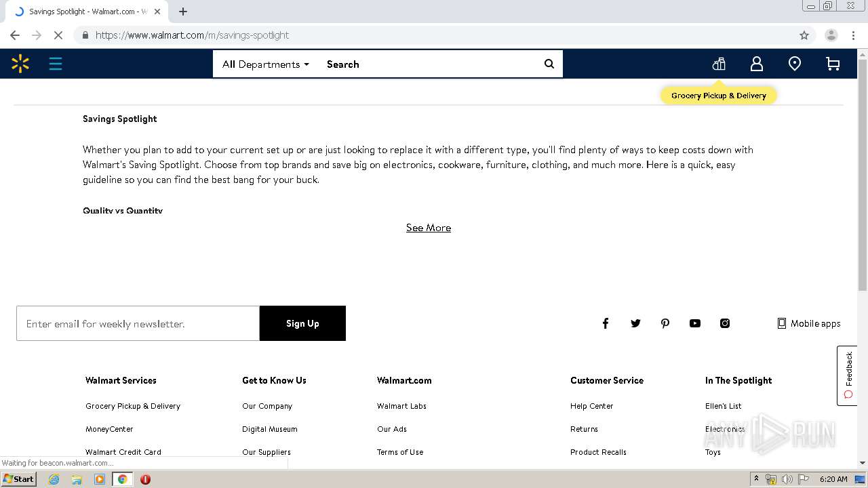Open the Toys spotlight link
Image resolution: width=868 pixels, height=488 pixels.
tap(713, 452)
